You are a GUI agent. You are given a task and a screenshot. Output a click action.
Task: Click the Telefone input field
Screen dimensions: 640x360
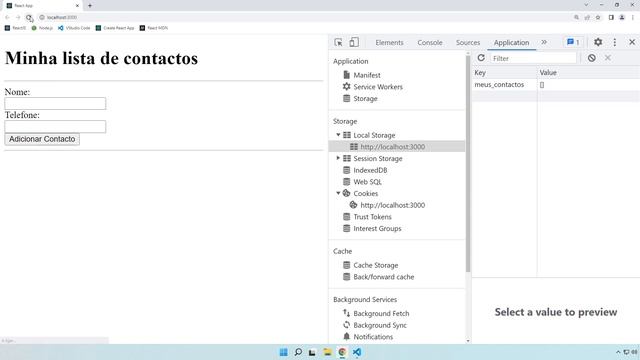click(x=55, y=127)
